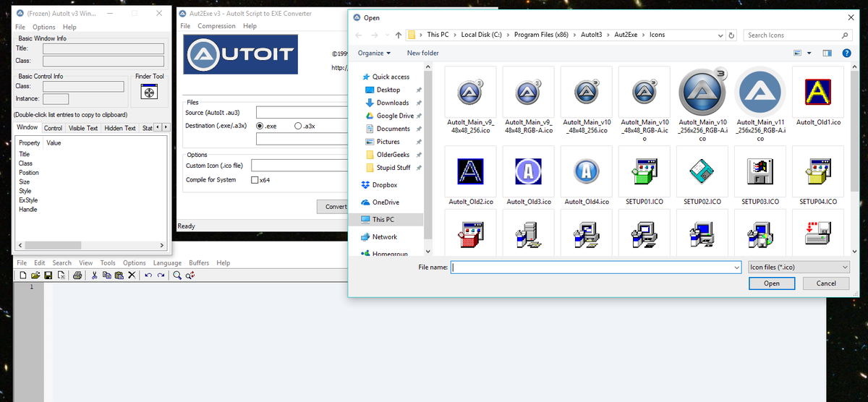This screenshot has height=402, width=868.
Task: Click the Paste icon in editor toolbar
Action: click(119, 275)
